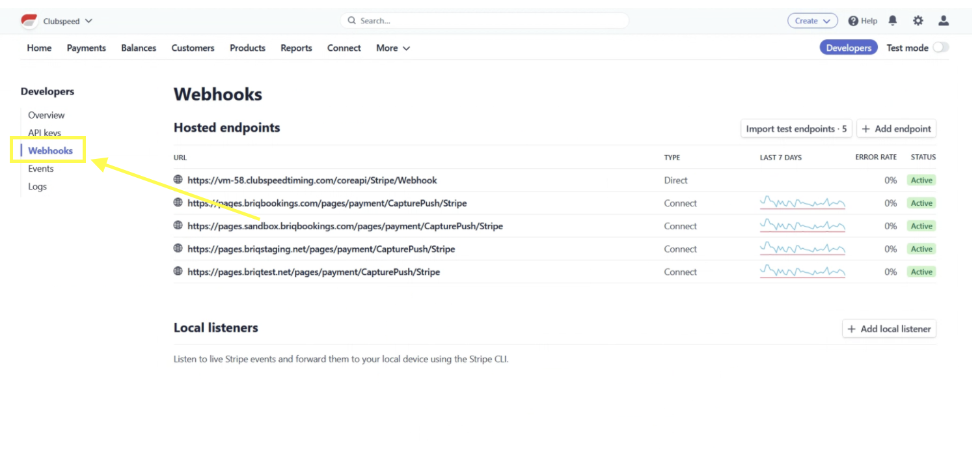Click Active status for briqtest.net row
This screenshot has width=980, height=452.
click(x=921, y=272)
